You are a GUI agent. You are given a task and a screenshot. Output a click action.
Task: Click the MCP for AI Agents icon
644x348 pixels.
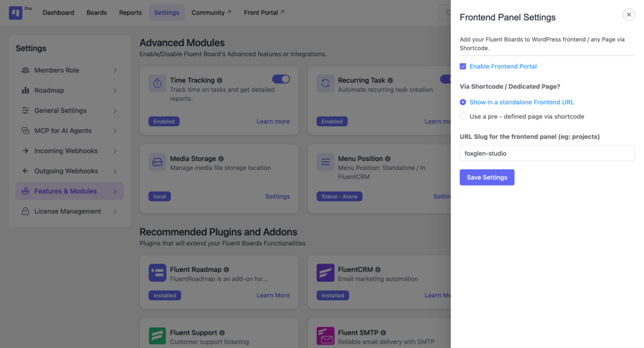click(25, 131)
